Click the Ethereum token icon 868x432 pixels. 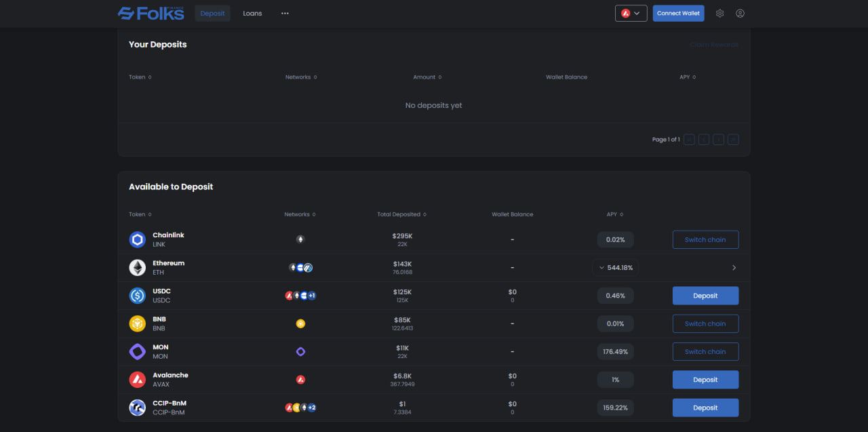point(138,268)
